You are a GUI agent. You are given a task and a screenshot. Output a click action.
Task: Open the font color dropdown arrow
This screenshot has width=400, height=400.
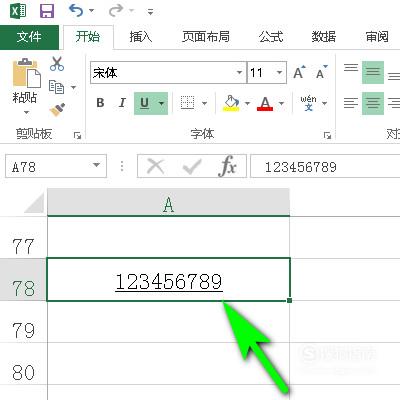click(x=282, y=103)
